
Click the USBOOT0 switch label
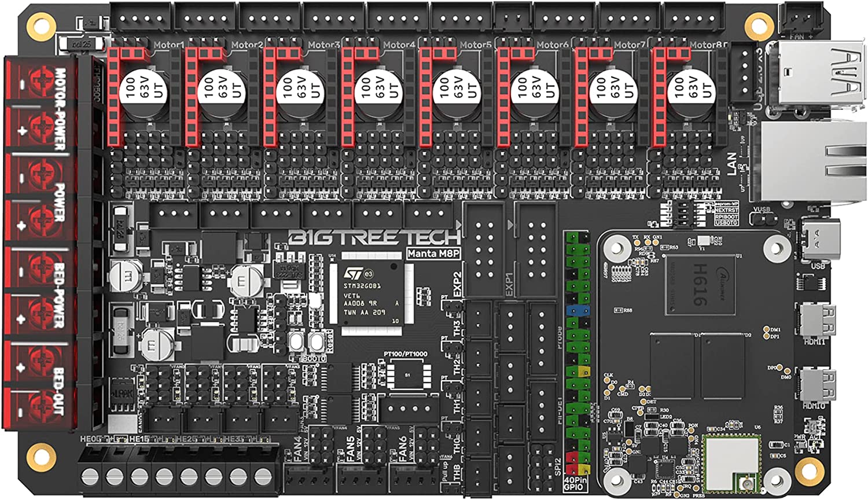click(726, 223)
